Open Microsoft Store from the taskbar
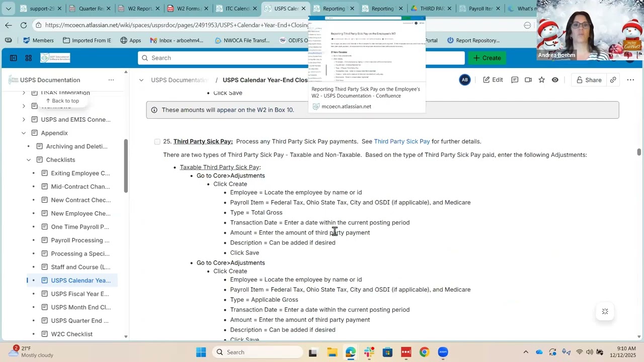Screen dimensions: 644x362 tap(387, 352)
